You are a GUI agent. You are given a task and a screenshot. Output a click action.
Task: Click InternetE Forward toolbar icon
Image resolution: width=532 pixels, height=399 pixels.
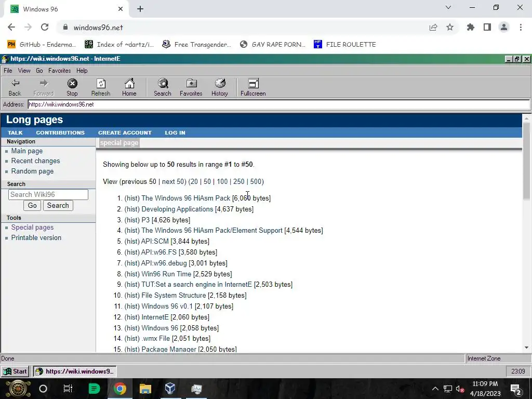(44, 87)
